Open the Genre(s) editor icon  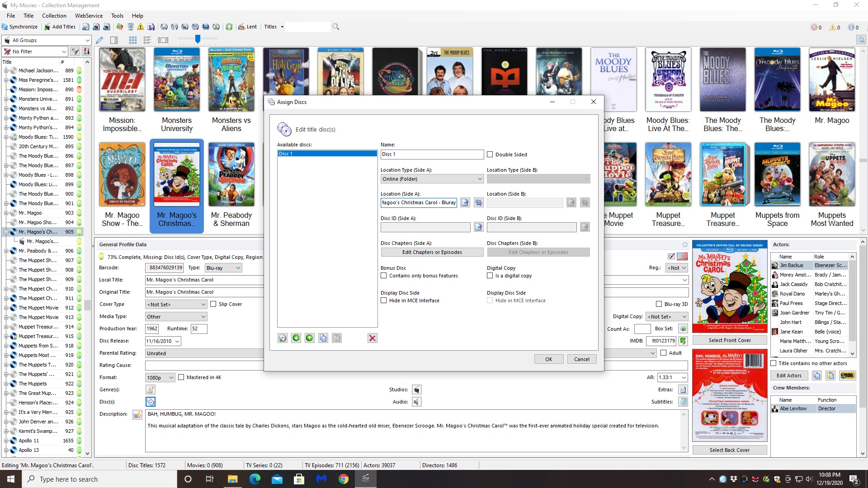coord(151,389)
